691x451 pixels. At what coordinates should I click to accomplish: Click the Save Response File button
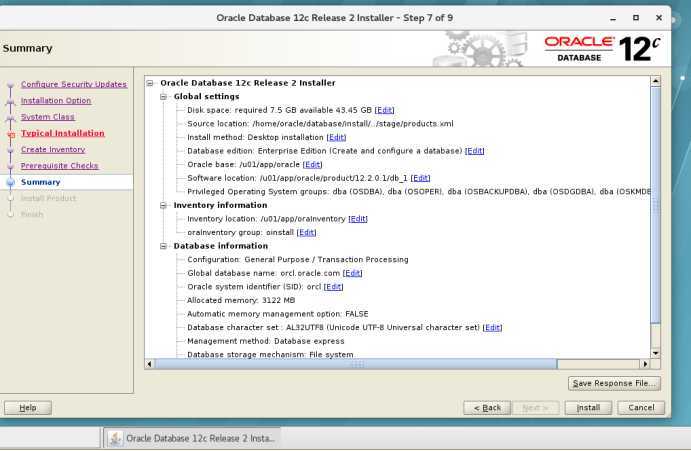tap(614, 384)
